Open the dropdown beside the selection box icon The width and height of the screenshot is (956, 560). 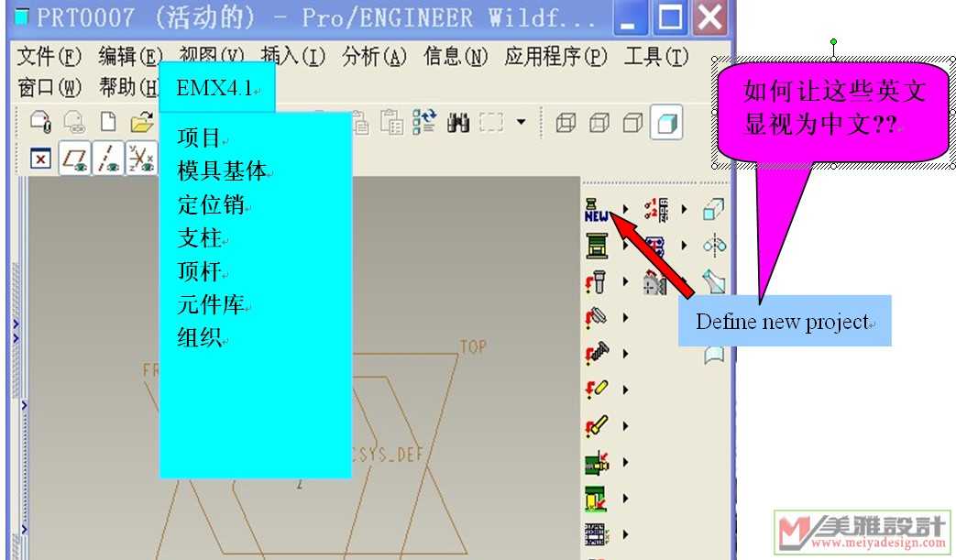tap(521, 122)
